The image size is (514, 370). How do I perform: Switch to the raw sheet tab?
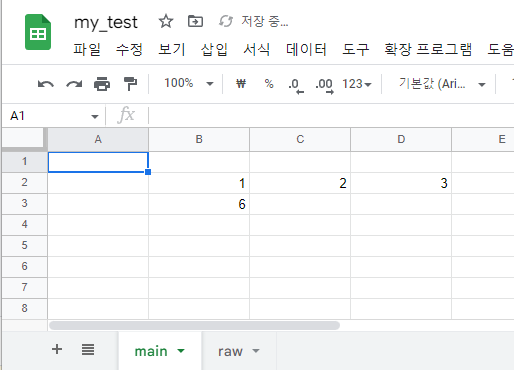239,351
